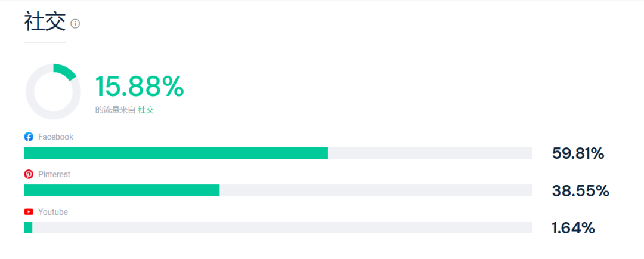Click the gray unfilled part of Pinterest bar
Viewport: 644px width, 259px height.
pos(376,190)
